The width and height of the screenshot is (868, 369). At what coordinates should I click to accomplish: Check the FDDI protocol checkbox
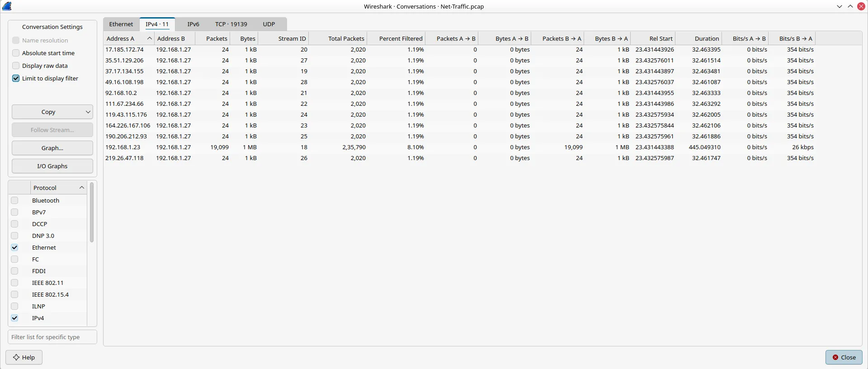(x=14, y=271)
